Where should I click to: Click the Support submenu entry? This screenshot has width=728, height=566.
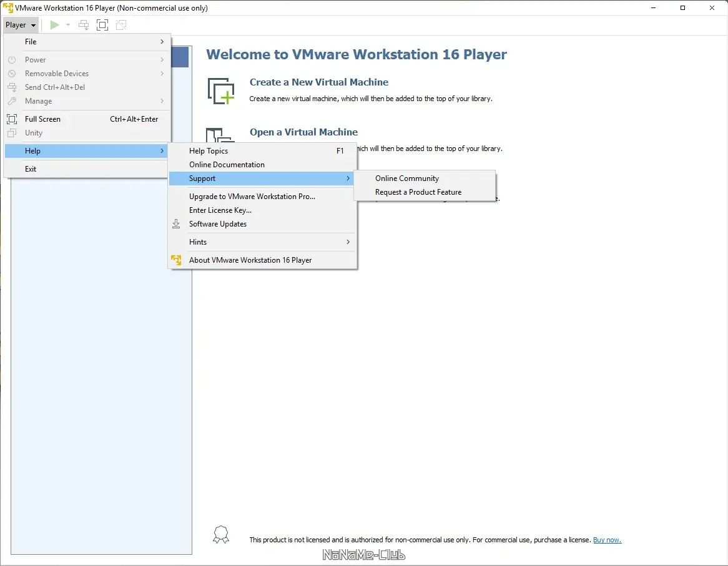coord(262,178)
